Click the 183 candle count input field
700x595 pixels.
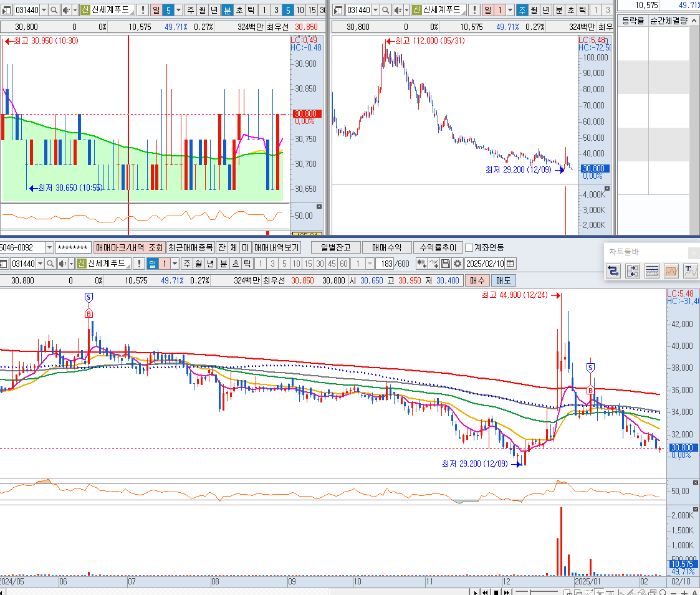(x=385, y=264)
